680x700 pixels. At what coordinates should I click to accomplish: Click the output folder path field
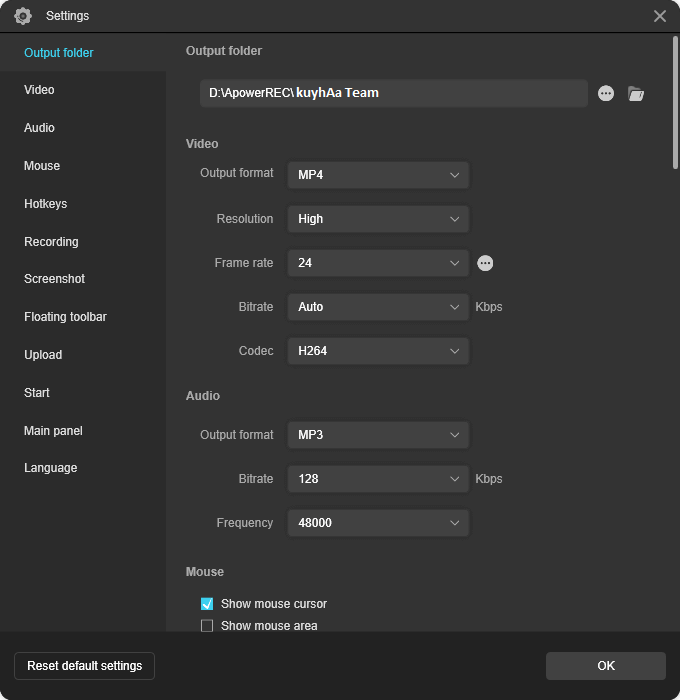(x=393, y=93)
